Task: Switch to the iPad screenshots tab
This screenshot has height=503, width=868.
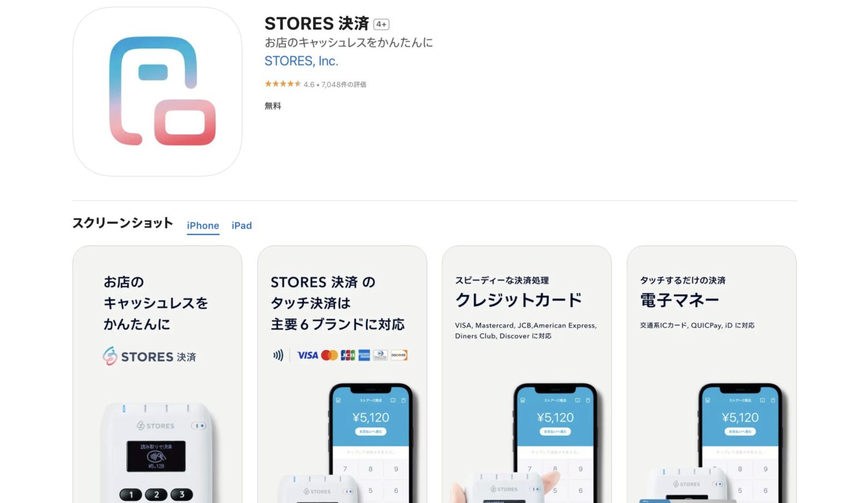Action: pyautogui.click(x=242, y=225)
